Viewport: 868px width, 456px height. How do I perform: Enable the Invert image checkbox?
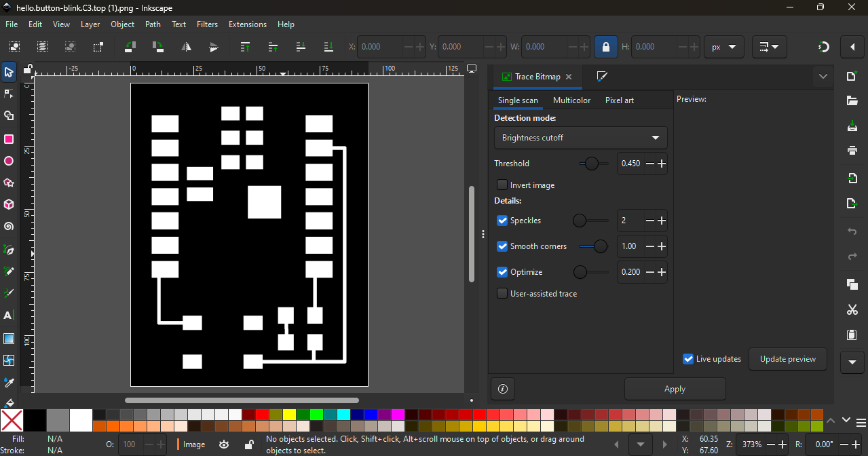point(502,185)
